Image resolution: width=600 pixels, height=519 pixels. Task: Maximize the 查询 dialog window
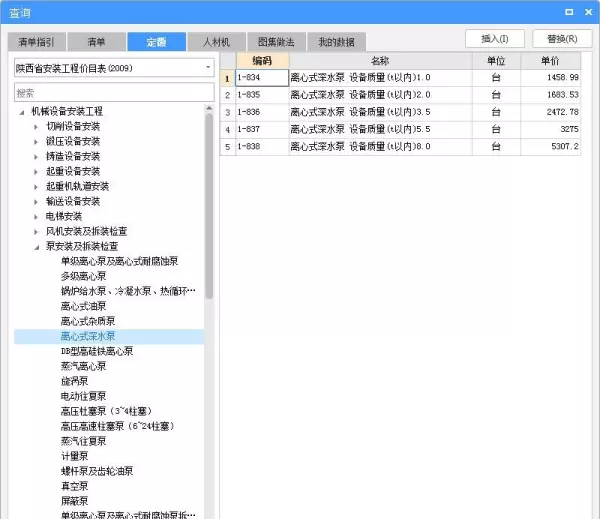569,12
